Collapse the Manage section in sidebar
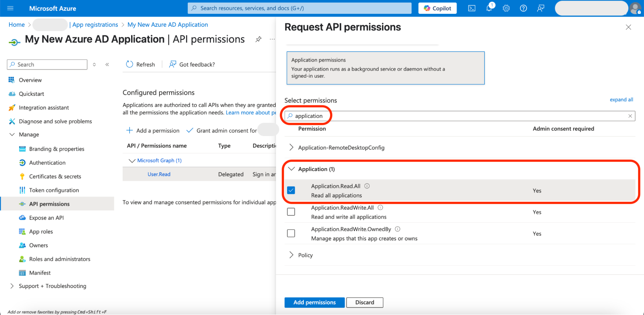The image size is (644, 315). click(12, 134)
